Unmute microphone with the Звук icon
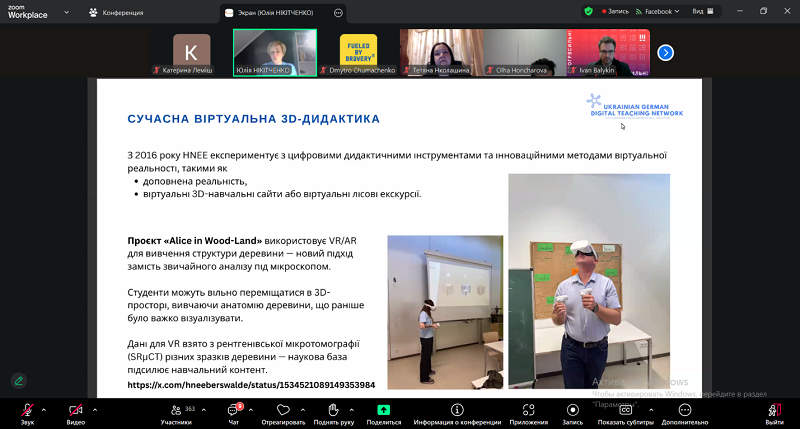The width and height of the screenshot is (800, 429). click(26, 412)
